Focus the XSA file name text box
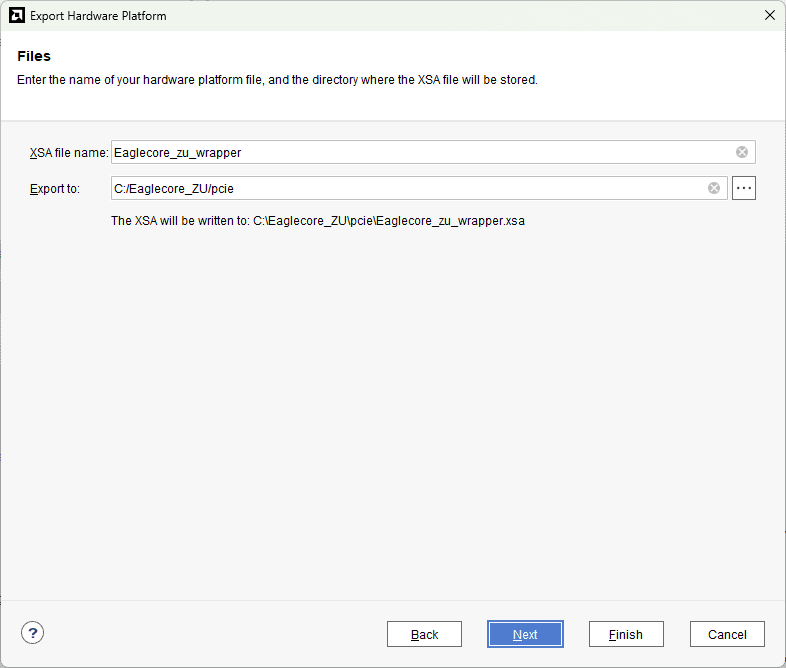This screenshot has height=668, width=786. (420, 152)
